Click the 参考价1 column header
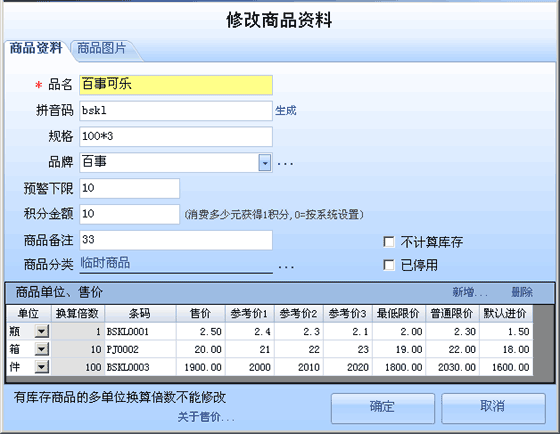 click(x=249, y=314)
